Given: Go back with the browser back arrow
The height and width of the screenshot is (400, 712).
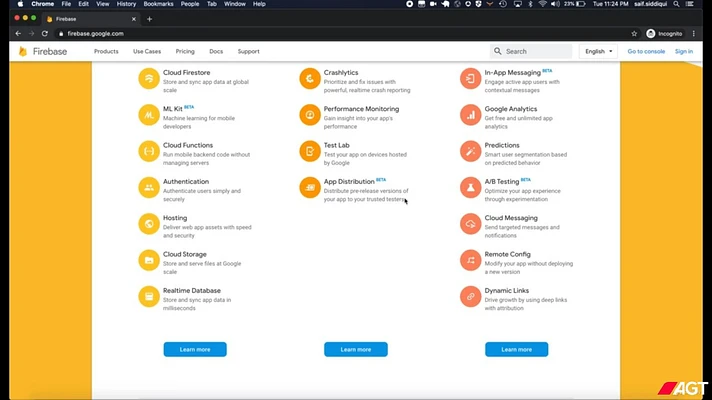Looking at the screenshot, I should (x=18, y=34).
